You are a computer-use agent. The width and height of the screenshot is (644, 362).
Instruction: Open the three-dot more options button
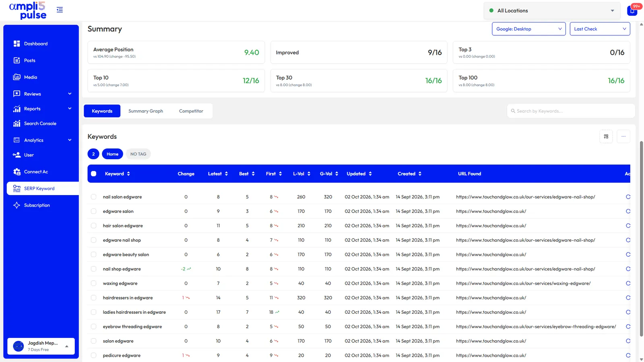click(x=623, y=136)
